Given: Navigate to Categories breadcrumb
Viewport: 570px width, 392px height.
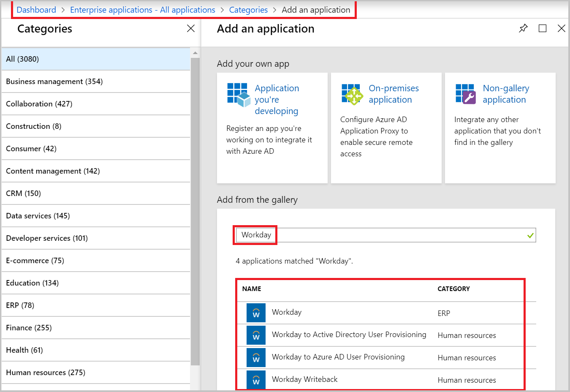Looking at the screenshot, I should (x=248, y=10).
